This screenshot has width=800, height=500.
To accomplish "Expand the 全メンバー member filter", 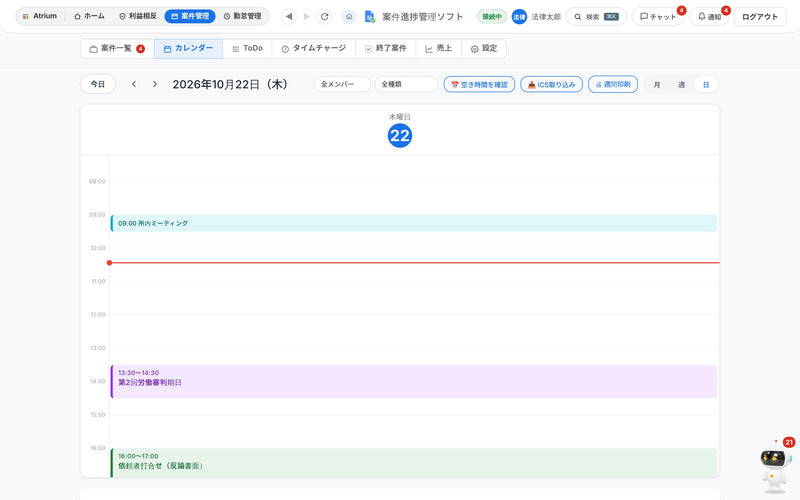I will point(342,84).
